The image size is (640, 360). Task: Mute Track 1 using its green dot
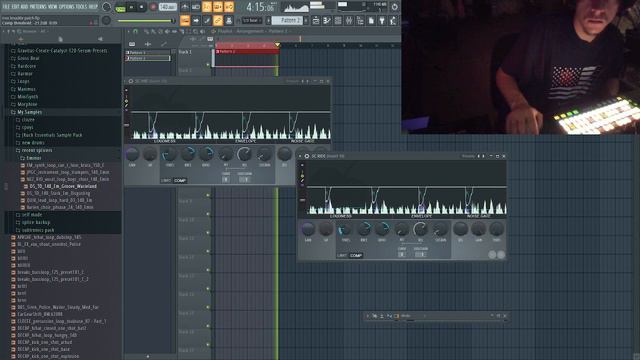208,64
